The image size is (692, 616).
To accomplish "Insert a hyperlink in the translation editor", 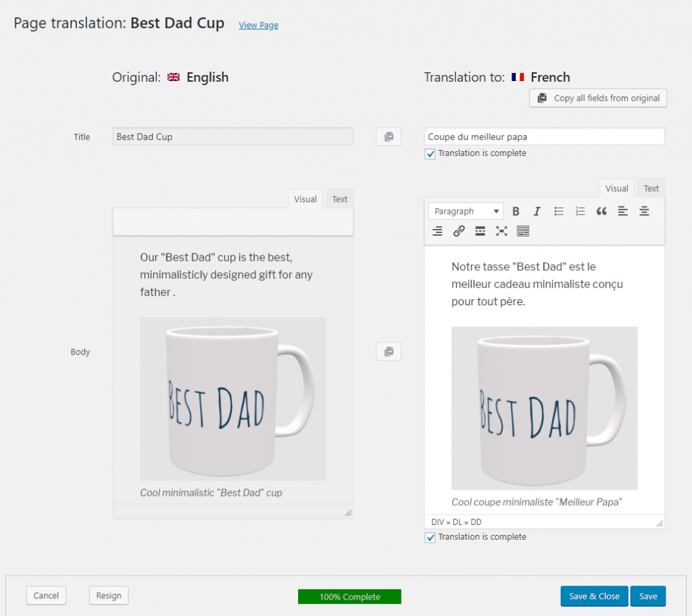I will coord(460,231).
